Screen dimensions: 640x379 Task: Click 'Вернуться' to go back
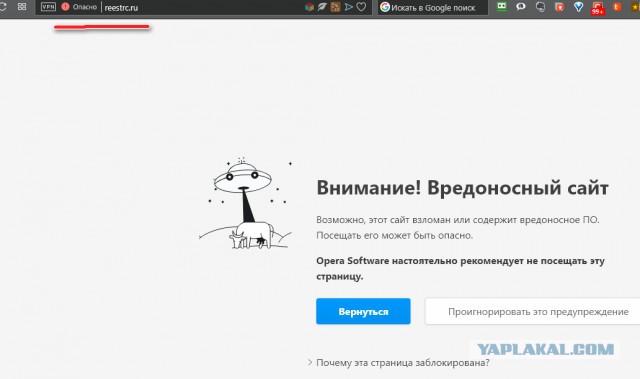pos(363,311)
